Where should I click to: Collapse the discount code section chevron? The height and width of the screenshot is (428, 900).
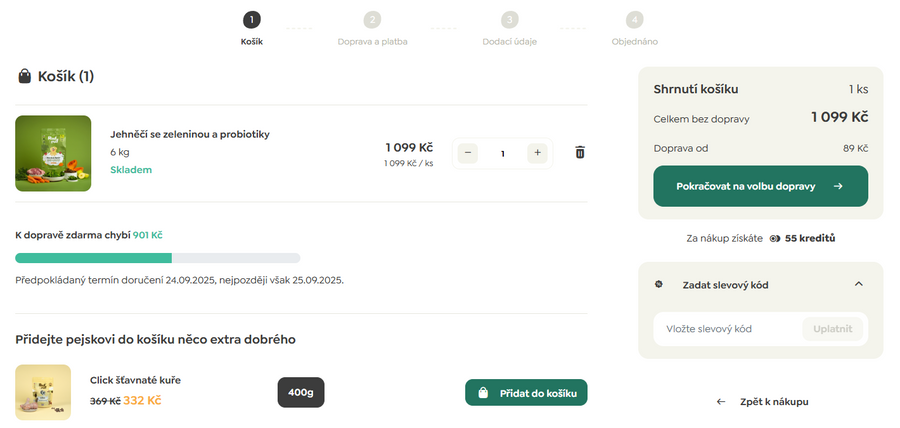(858, 284)
